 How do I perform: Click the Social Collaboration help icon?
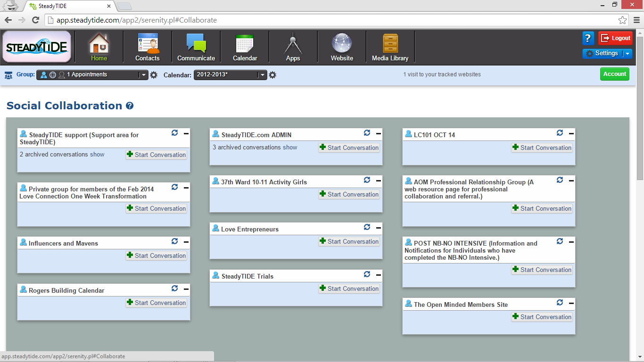[x=130, y=106]
